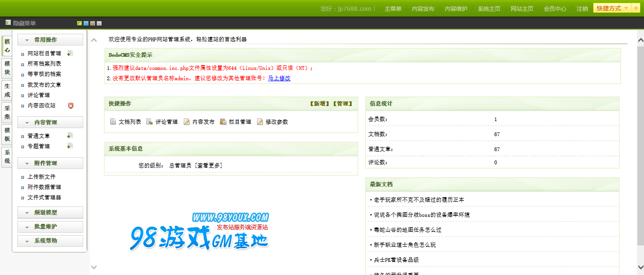Viewport: 644px width, 275px height.
Task: Select the blue skin color swatch
Action: pyautogui.click(x=86, y=23)
